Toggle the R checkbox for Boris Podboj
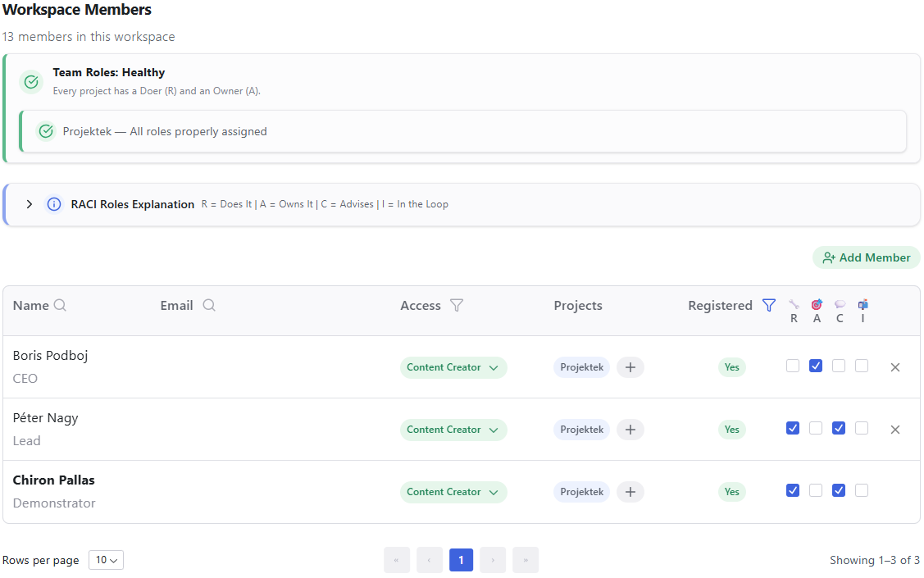Image resolution: width=924 pixels, height=578 pixels. tap(793, 366)
